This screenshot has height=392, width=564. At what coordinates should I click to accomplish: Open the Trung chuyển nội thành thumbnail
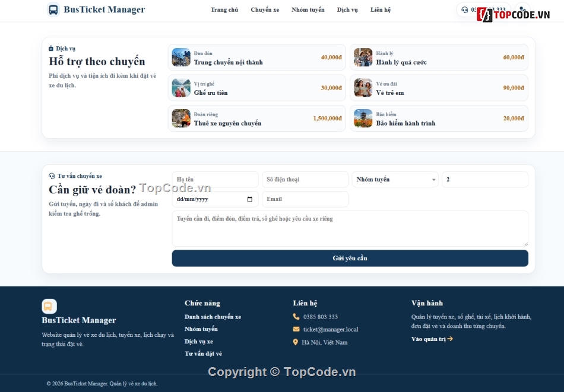181,57
